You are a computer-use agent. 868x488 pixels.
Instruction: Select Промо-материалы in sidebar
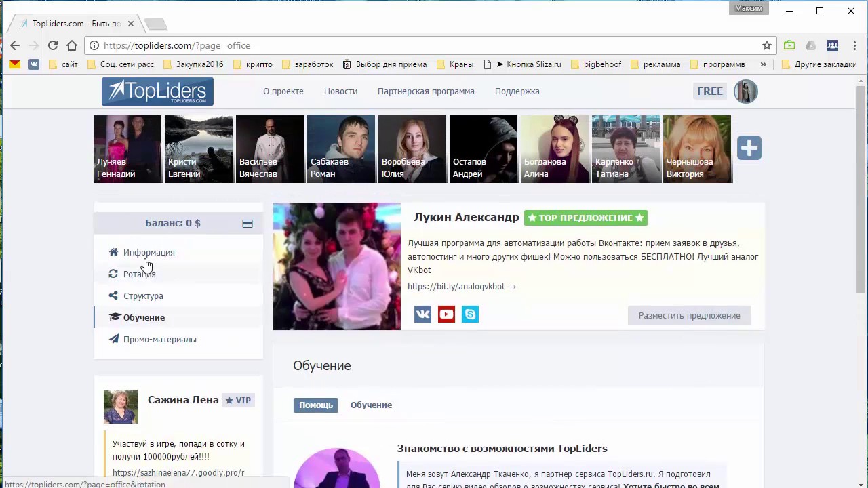click(160, 339)
